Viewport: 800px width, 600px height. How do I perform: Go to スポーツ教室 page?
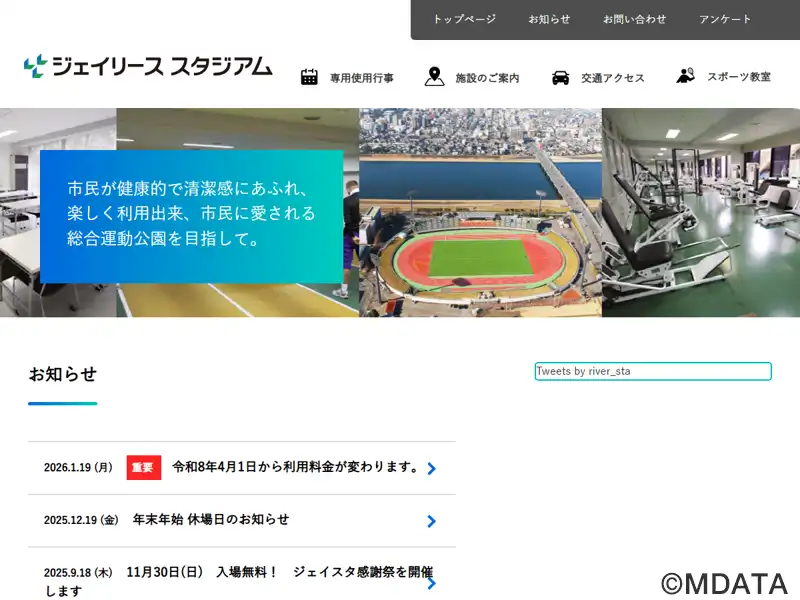tap(739, 77)
